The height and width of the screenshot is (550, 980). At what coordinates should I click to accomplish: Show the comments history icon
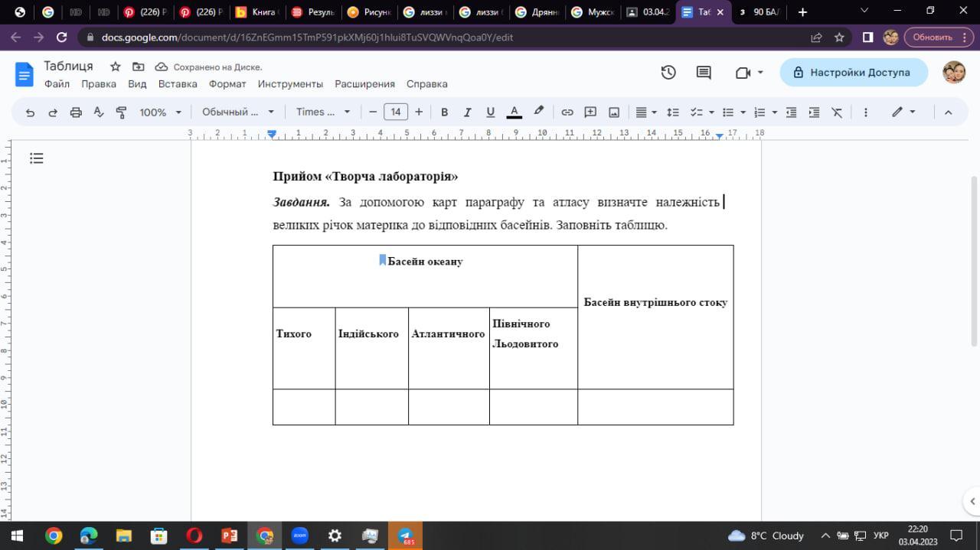click(x=704, y=73)
